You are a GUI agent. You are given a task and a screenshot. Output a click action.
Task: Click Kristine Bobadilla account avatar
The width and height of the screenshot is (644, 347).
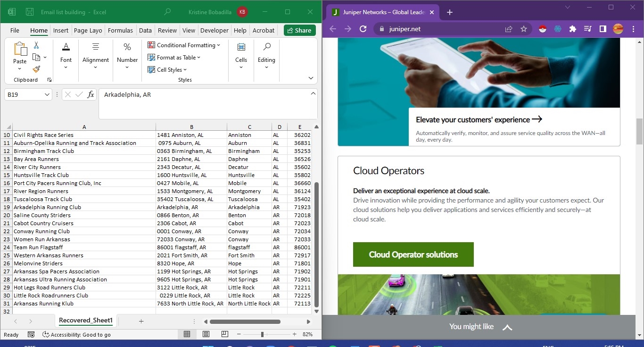pyautogui.click(x=242, y=12)
